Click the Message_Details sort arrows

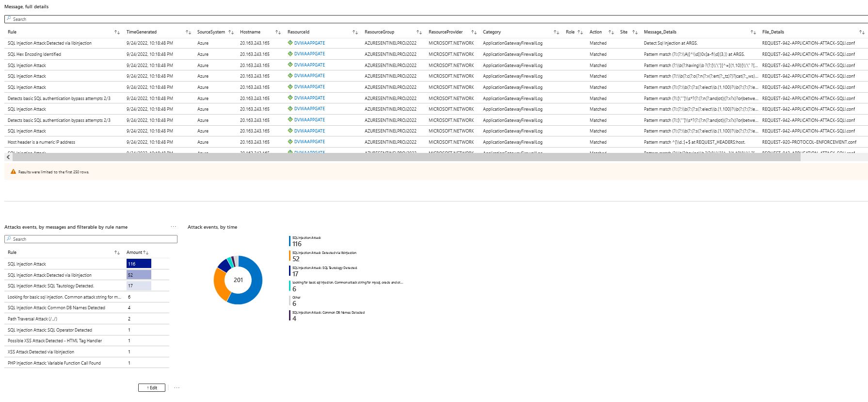coord(753,32)
